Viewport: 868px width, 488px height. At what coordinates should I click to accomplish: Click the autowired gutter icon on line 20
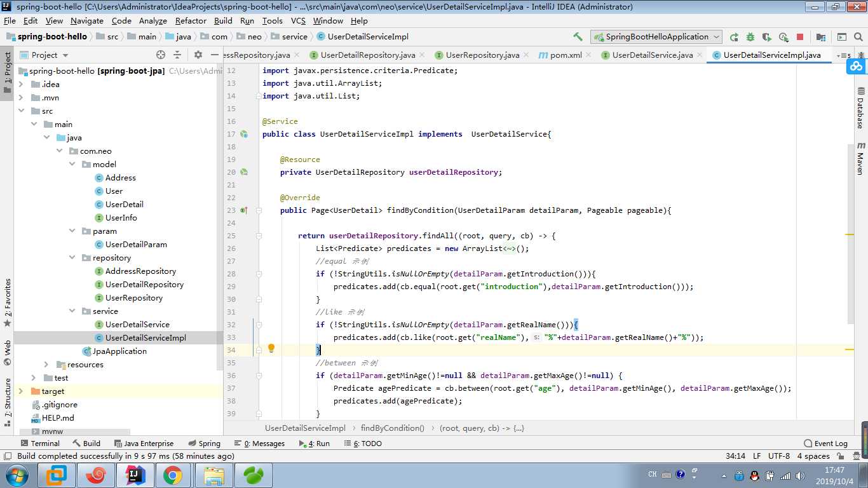pos(244,172)
